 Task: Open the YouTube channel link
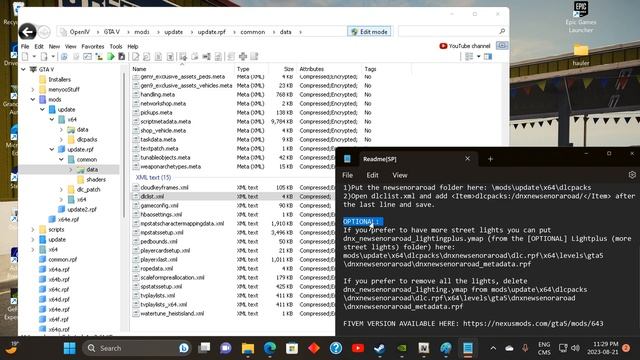click(x=464, y=46)
